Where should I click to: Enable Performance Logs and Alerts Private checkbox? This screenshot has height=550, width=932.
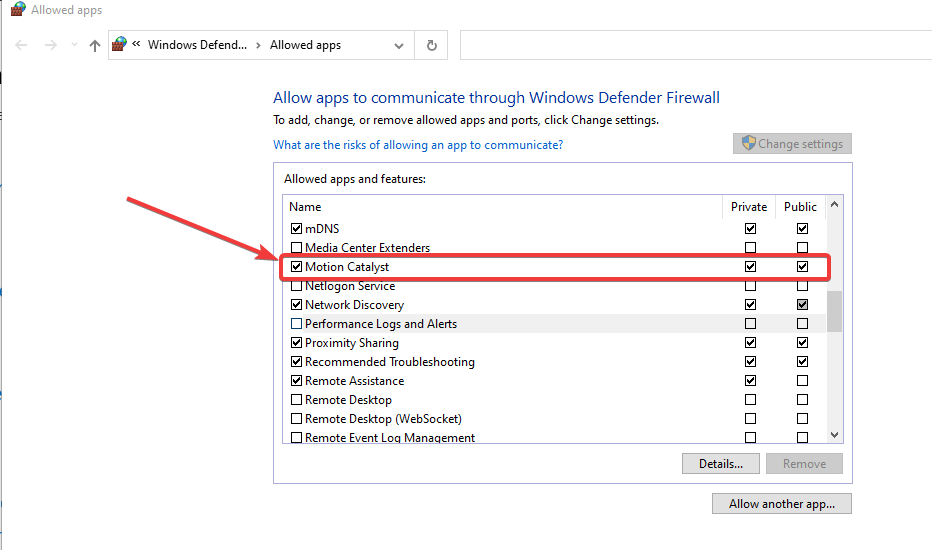(x=751, y=323)
